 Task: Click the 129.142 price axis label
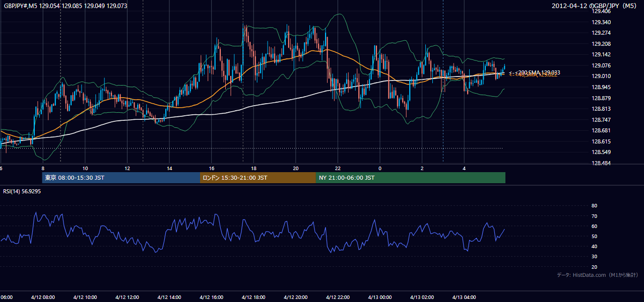[601, 55]
